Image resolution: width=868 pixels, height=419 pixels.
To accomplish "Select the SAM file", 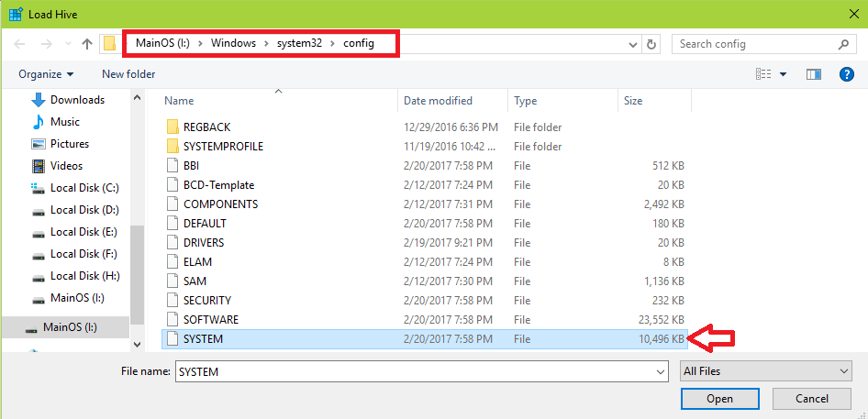I will click(425, 281).
